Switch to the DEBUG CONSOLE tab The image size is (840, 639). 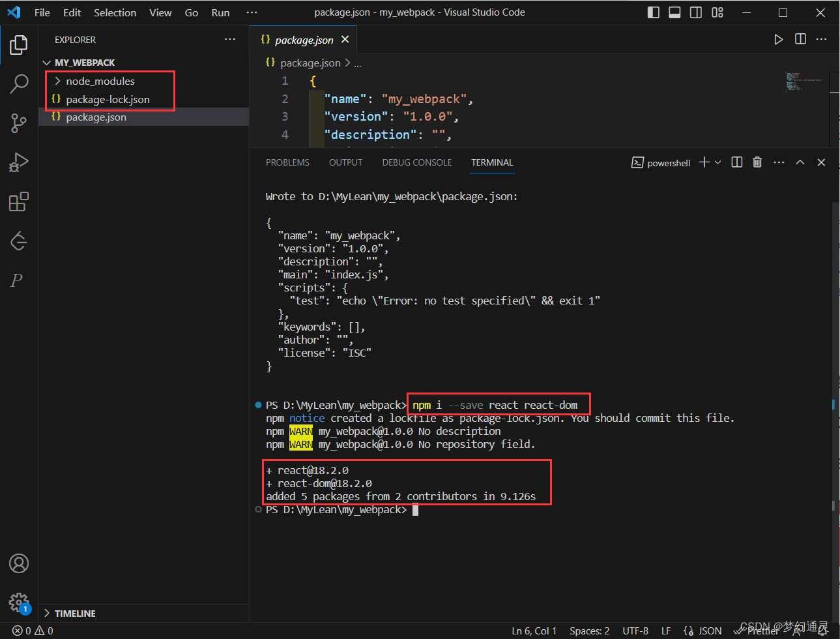pyautogui.click(x=417, y=162)
